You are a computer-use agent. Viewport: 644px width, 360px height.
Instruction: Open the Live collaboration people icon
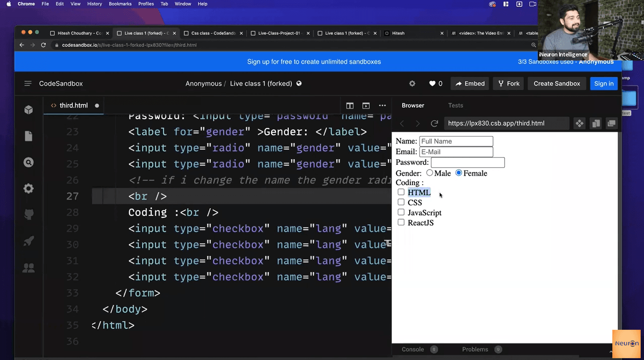pos(28,268)
